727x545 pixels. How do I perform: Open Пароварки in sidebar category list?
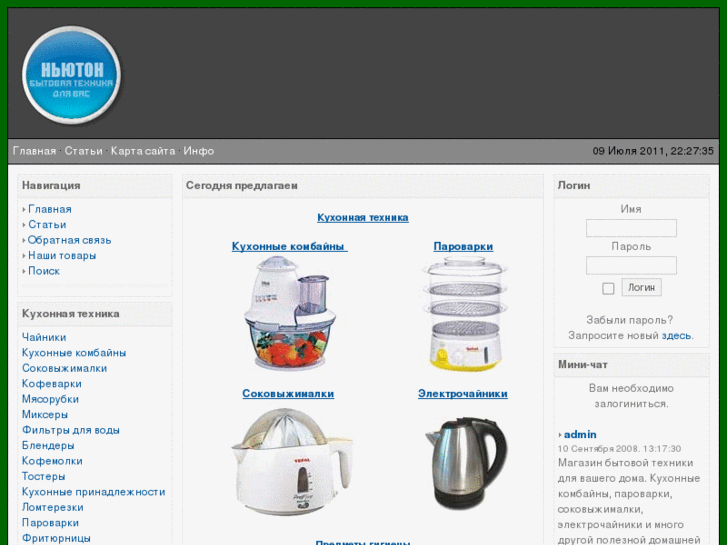pyautogui.click(x=50, y=523)
